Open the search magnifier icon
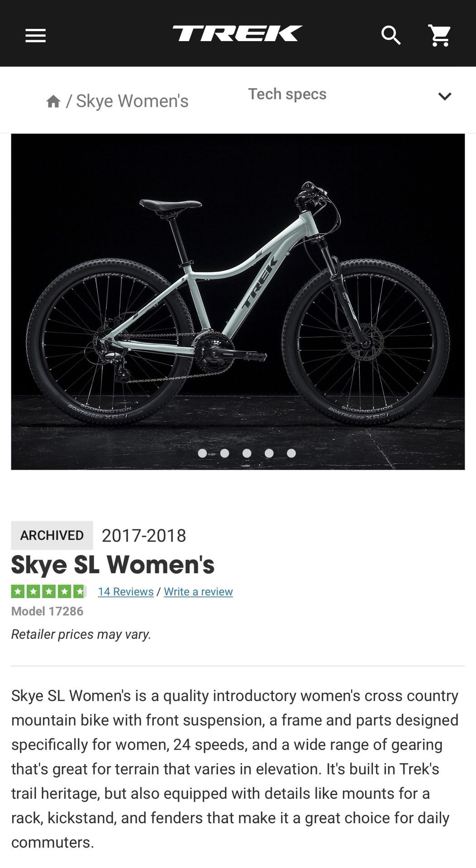 [391, 35]
